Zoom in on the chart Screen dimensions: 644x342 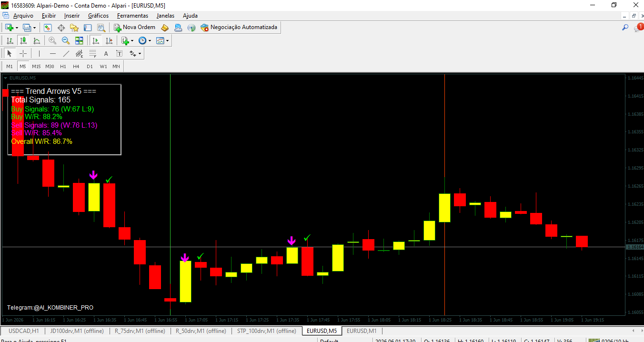coord(52,40)
